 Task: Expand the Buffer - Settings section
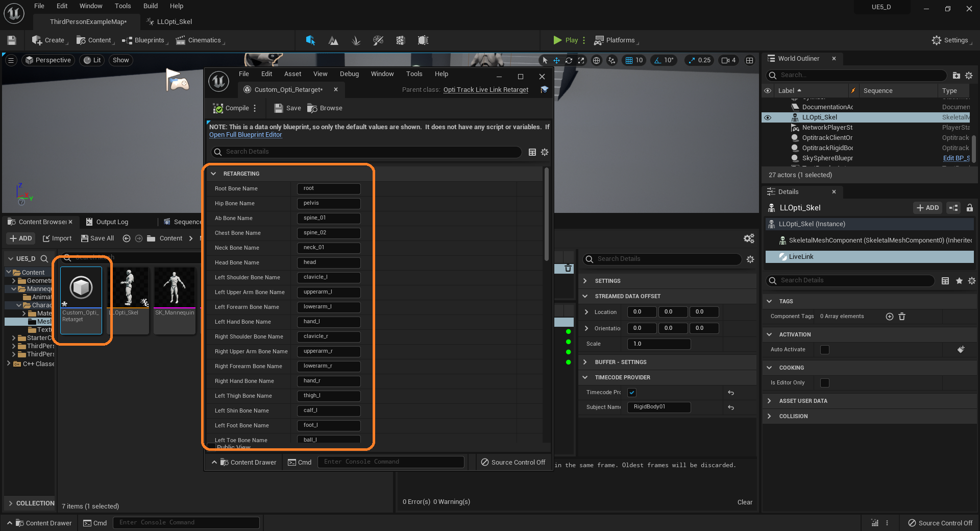[585, 362]
